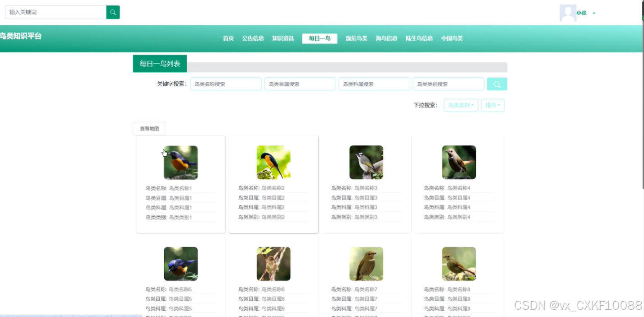Focus the 鸟类名称搜索 input field
The width and height of the screenshot is (644, 317).
click(226, 84)
